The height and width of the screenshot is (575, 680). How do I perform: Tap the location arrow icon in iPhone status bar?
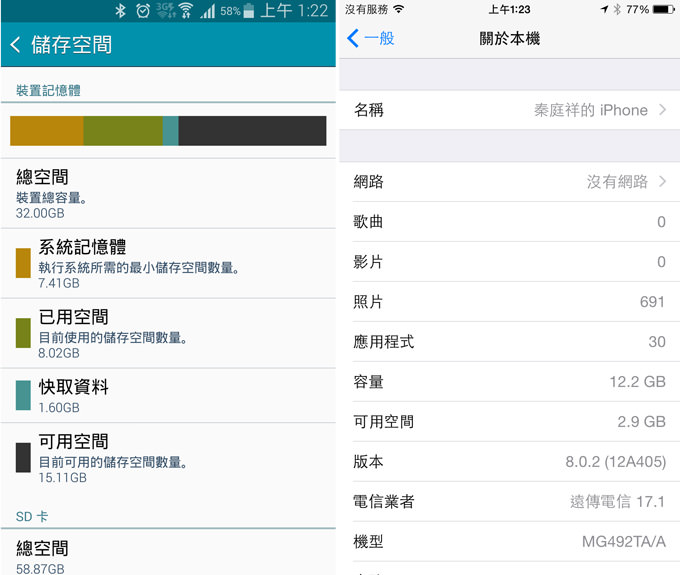[604, 9]
